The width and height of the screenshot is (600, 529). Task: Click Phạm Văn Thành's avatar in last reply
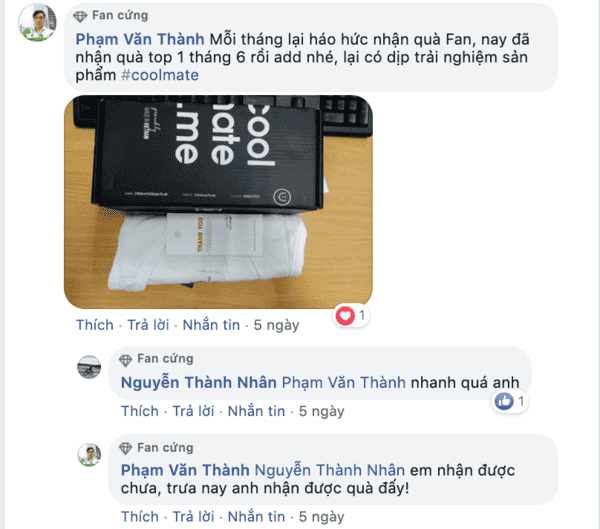(x=89, y=455)
